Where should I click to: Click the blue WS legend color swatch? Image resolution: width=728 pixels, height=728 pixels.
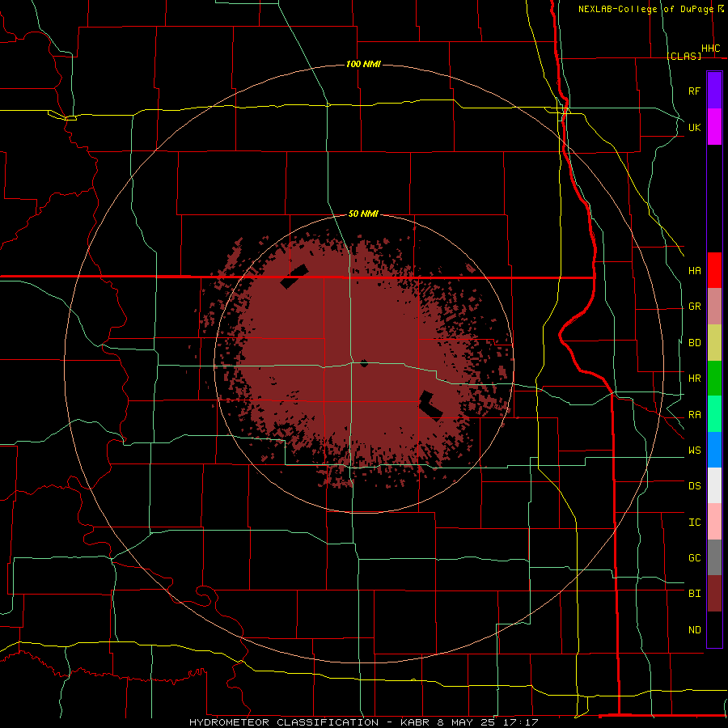tap(714, 450)
